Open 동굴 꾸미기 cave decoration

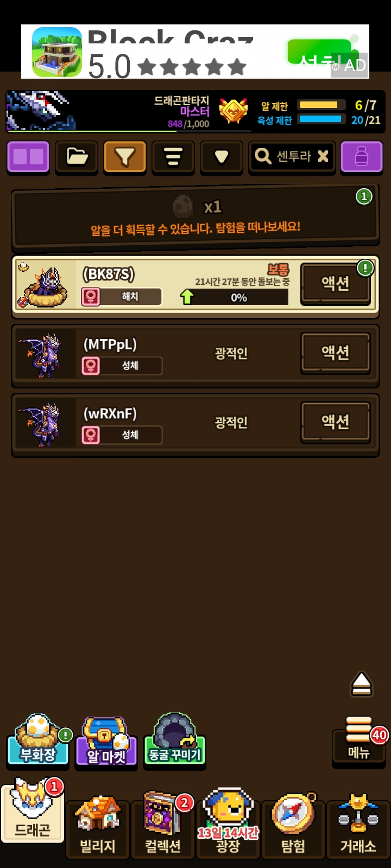click(175, 741)
